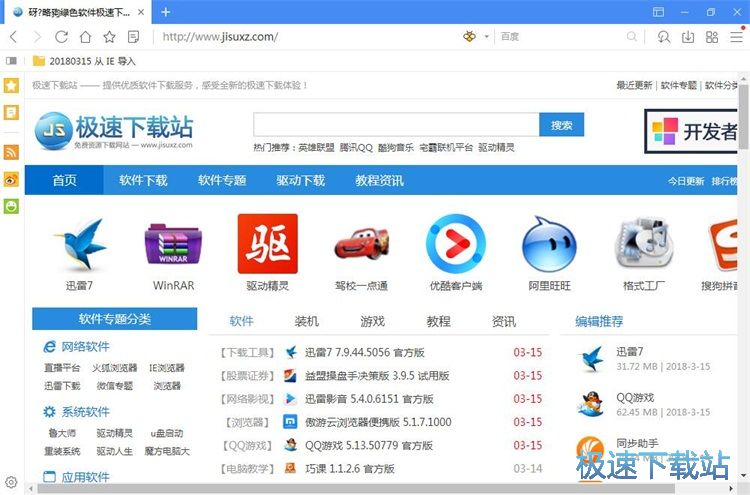Open a new tab with the plus button

tap(165, 12)
